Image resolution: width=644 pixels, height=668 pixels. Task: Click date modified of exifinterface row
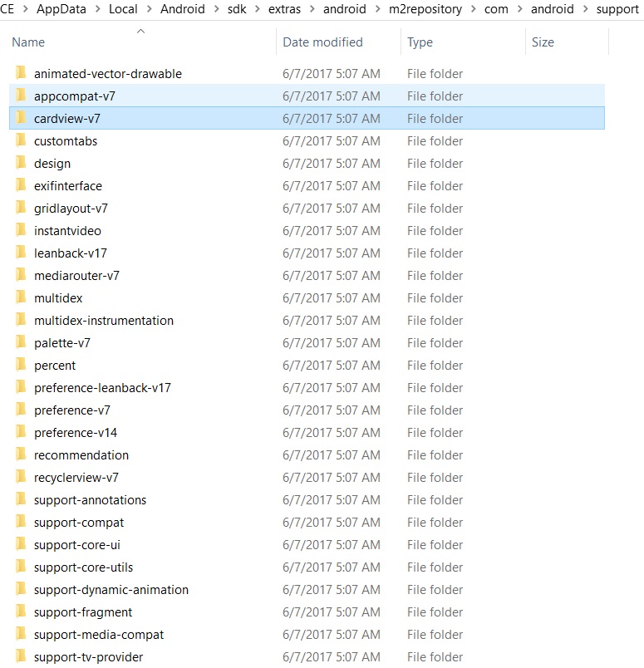click(x=332, y=186)
